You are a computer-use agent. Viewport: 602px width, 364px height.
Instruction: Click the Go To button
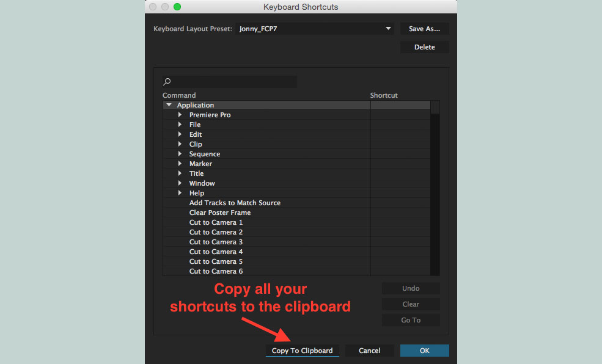click(410, 319)
